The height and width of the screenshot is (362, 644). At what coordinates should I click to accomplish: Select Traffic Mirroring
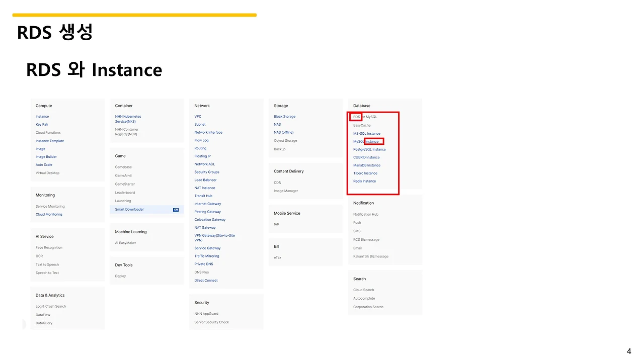(x=207, y=256)
